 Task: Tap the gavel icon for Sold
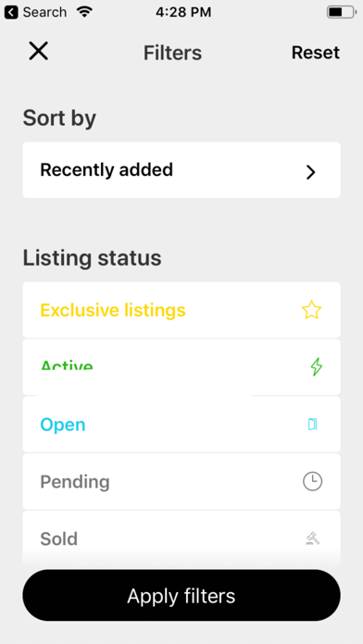[313, 538]
